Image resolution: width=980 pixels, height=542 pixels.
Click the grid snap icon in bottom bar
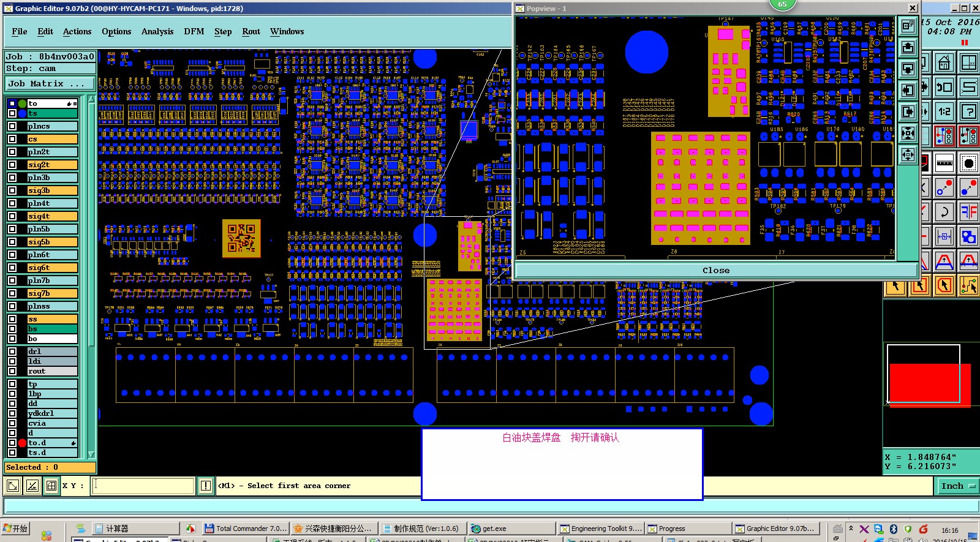(51, 486)
